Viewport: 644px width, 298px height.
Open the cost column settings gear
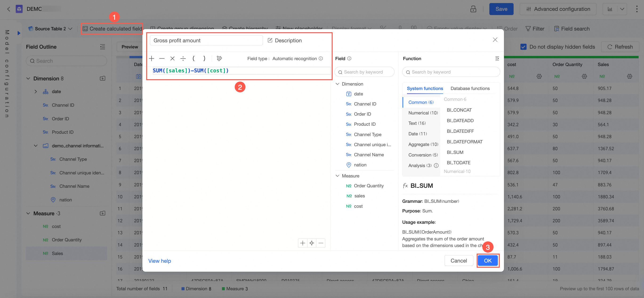point(539,76)
